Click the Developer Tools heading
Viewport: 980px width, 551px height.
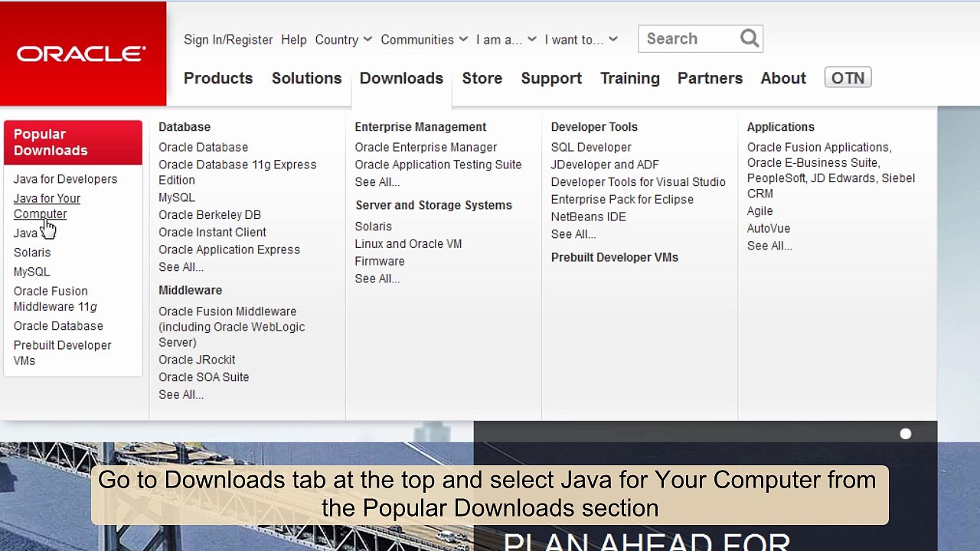[594, 127]
